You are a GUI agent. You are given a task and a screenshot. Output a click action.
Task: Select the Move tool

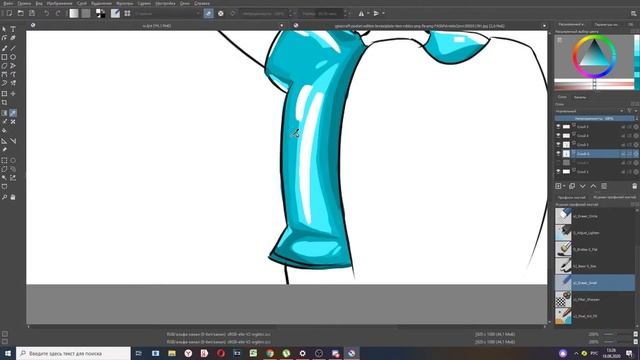point(13,93)
